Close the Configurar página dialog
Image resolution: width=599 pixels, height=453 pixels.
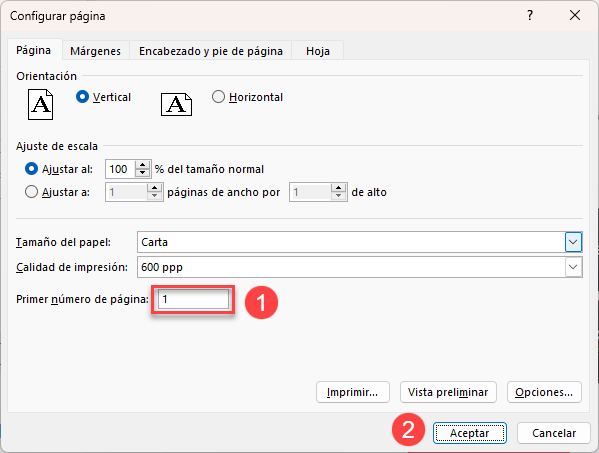click(x=575, y=16)
